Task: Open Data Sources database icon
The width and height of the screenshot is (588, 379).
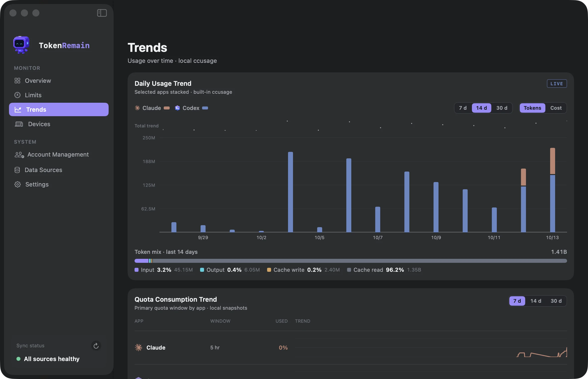Action: 17,170
